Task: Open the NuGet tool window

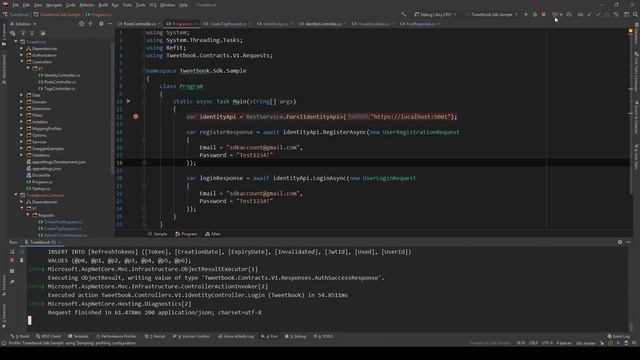Action: pyautogui.click(x=155, y=336)
